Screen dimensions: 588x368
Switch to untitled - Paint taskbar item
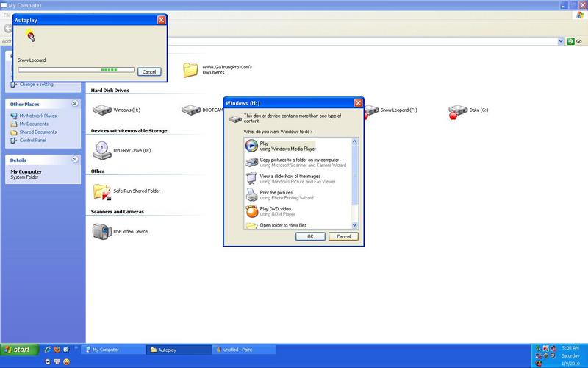point(243,350)
